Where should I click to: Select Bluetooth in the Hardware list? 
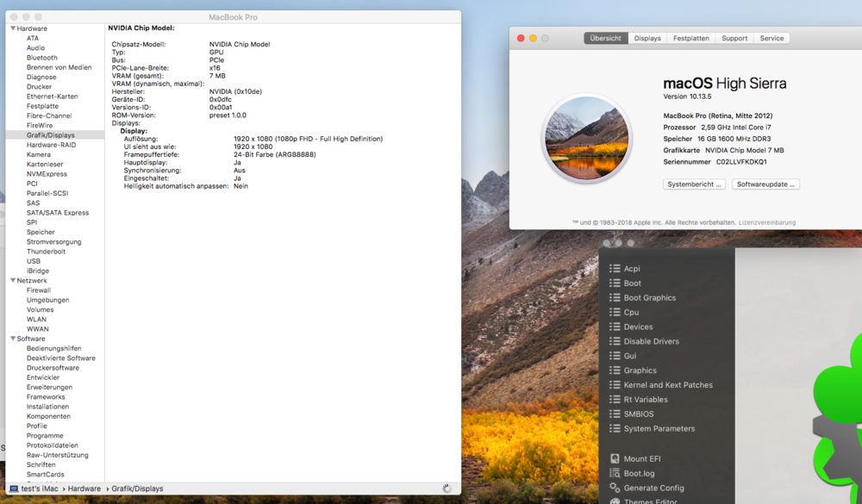tap(41, 58)
